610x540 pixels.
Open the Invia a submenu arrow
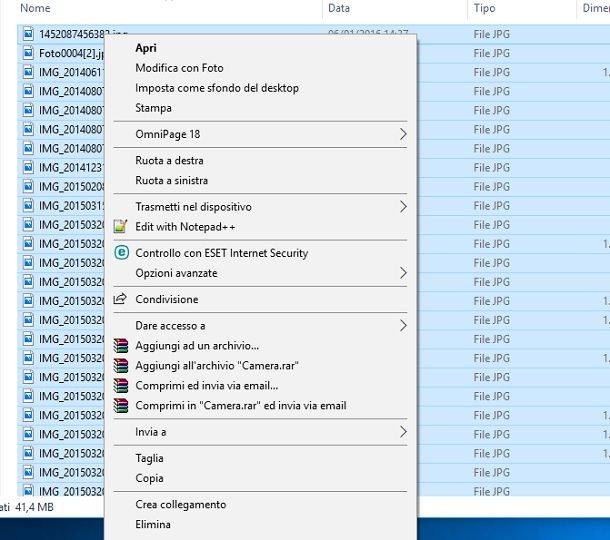(x=403, y=432)
